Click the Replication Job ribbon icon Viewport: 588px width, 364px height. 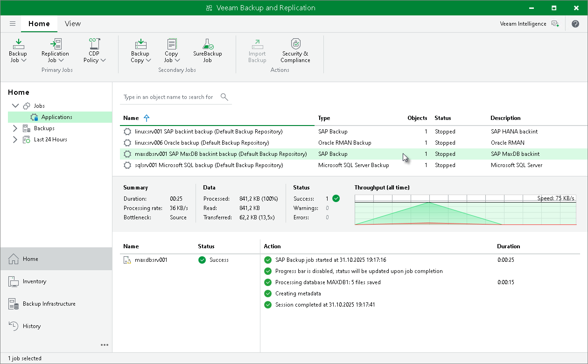point(55,50)
